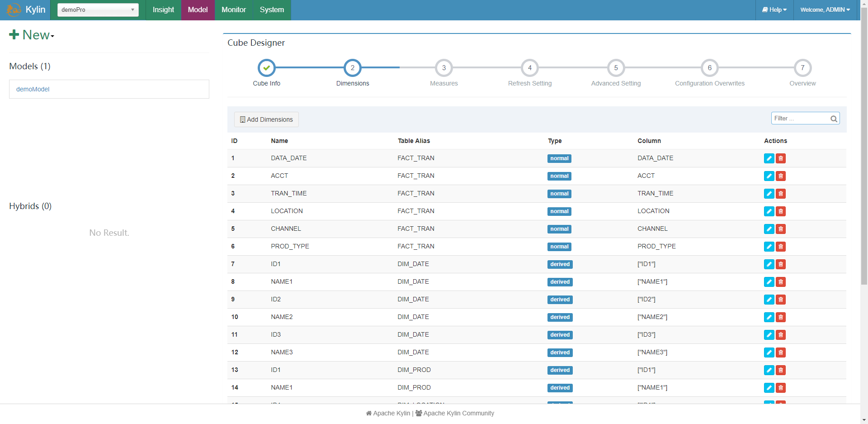This screenshot has width=868, height=424.
Task: Edit the NAME2 dimension
Action: click(769, 317)
